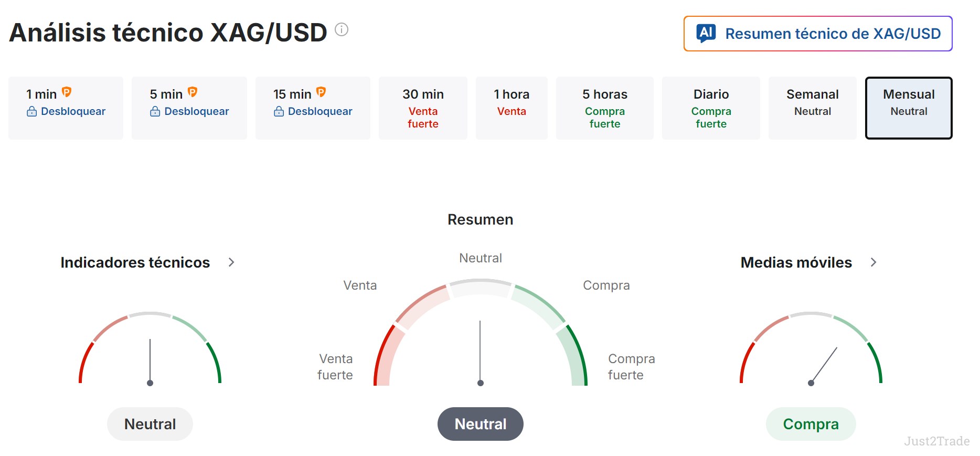Select the 30 min timeframe tab
The width and height of the screenshot is (980, 456).
pyautogui.click(x=423, y=108)
